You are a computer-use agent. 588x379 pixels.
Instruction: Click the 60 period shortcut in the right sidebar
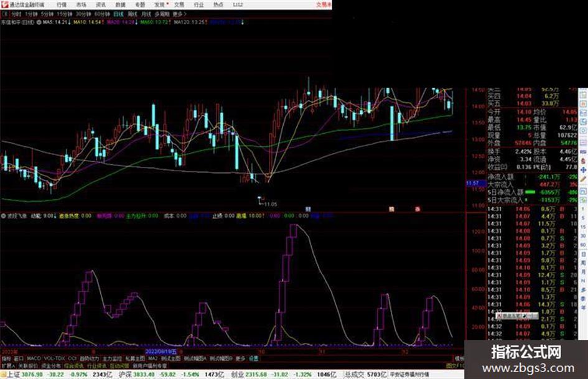pos(583,245)
